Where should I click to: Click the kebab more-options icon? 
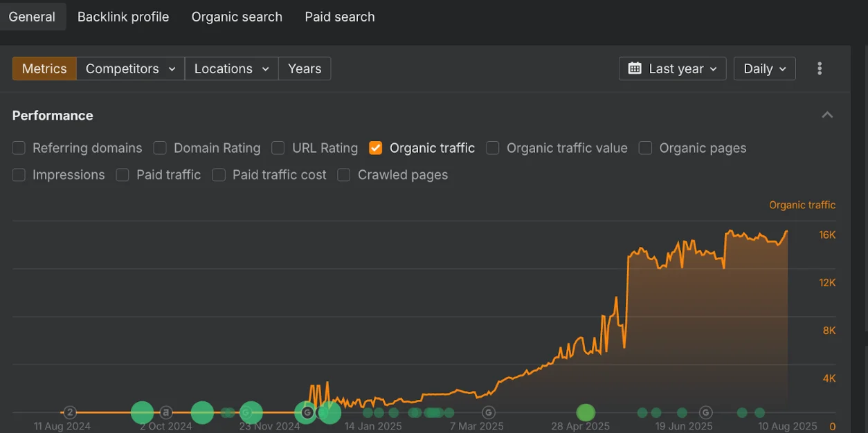pos(820,68)
